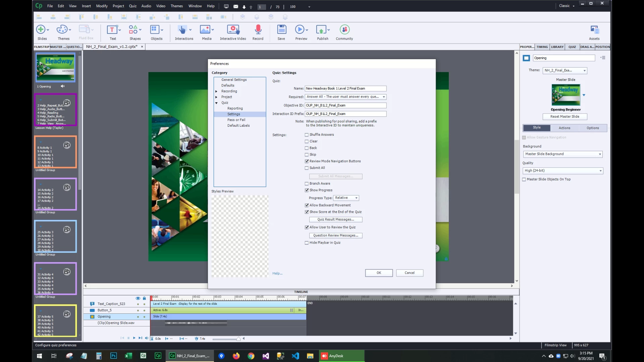Click the Interactive Video icon
This screenshot has height=362, width=644.
point(233,30)
